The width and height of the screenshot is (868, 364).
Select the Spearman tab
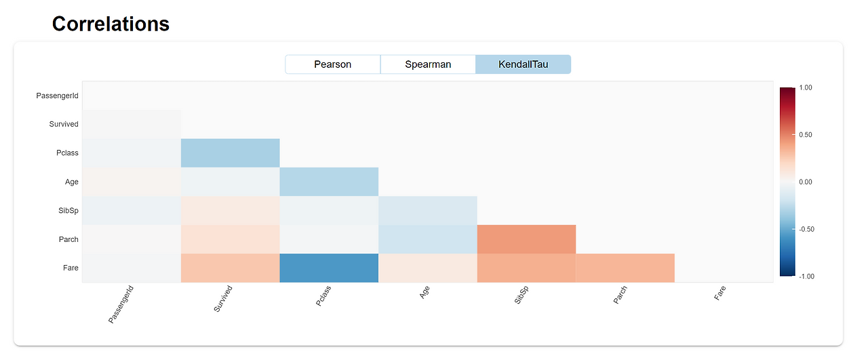point(428,64)
